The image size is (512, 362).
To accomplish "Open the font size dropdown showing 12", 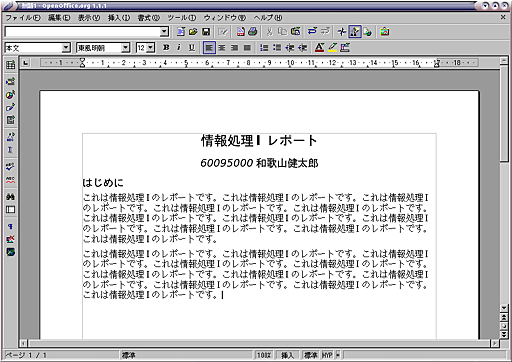I will coord(151,48).
